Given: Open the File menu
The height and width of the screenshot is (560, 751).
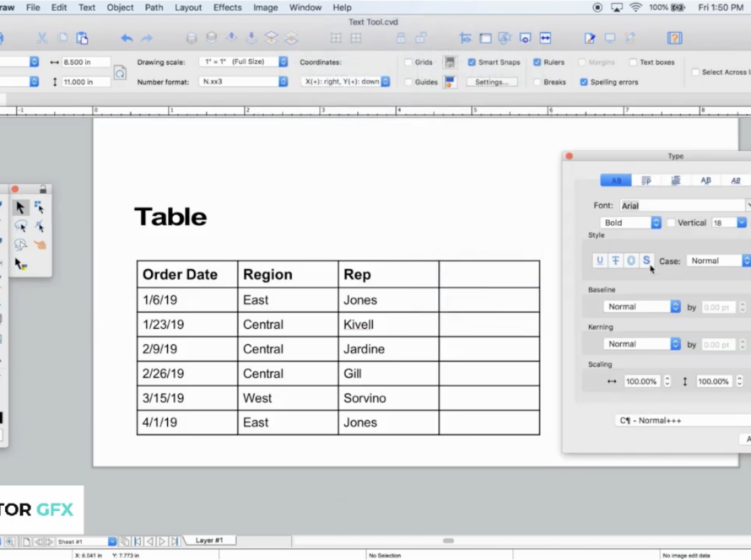Looking at the screenshot, I should pyautogui.click(x=33, y=8).
